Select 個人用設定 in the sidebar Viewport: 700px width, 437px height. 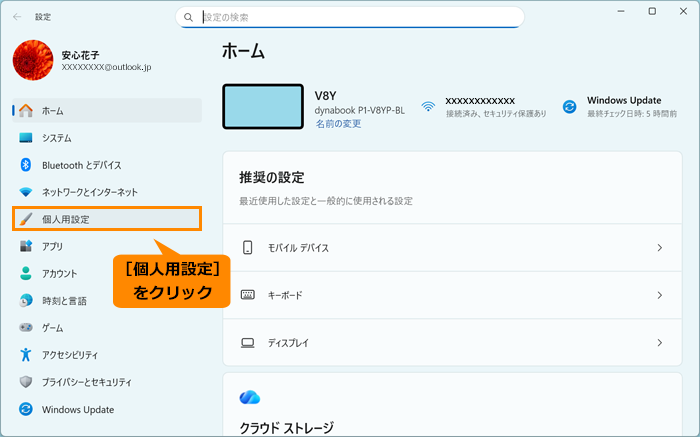(x=107, y=219)
